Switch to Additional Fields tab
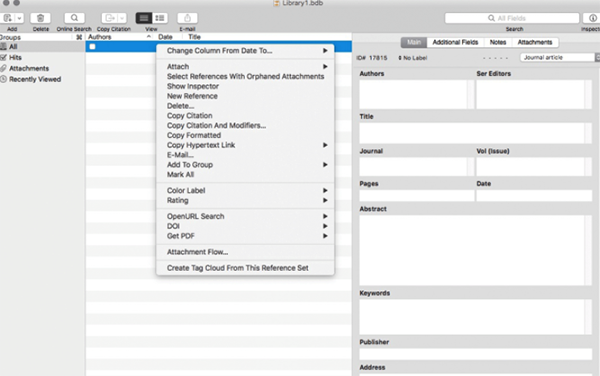Image resolution: width=600 pixels, height=376 pixels. (x=455, y=42)
